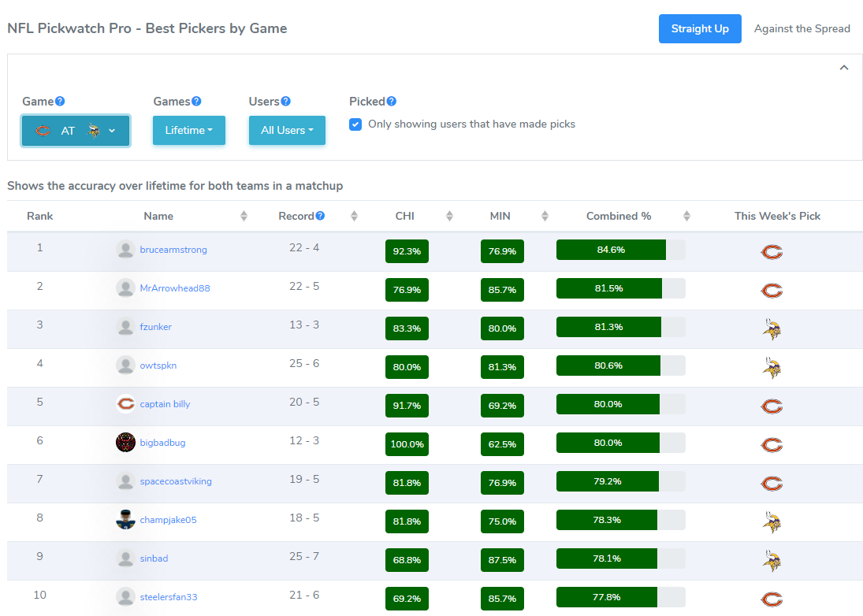Click champjake05's Vikings pick logo
Viewport: 863px width, 616px height.
coord(772,522)
